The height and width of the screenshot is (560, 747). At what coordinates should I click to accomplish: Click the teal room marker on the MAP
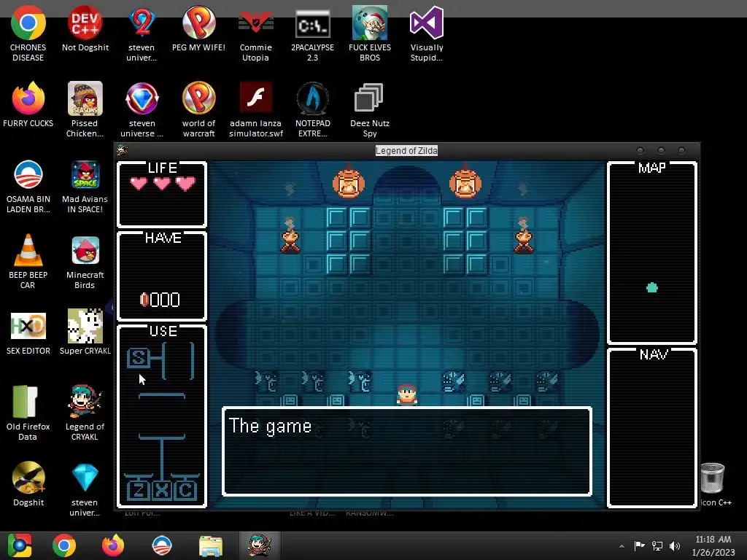651,287
